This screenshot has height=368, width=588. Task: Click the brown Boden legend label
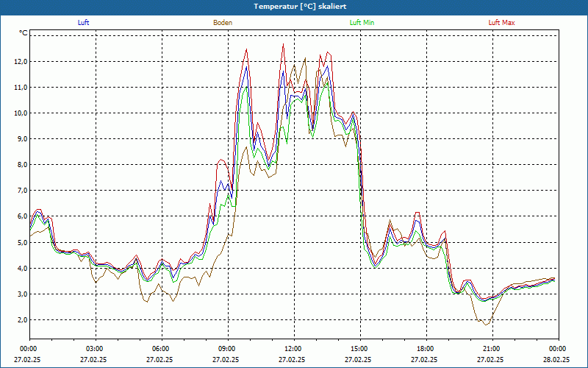223,23
